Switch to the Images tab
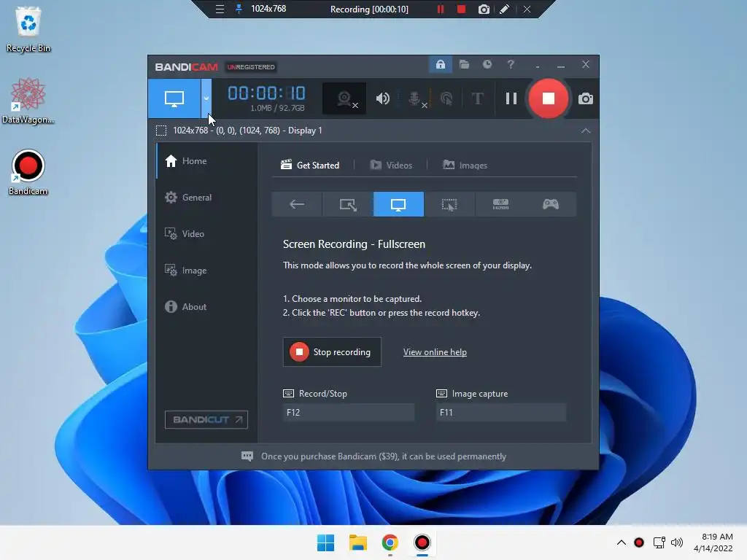747x560 pixels. coord(465,166)
